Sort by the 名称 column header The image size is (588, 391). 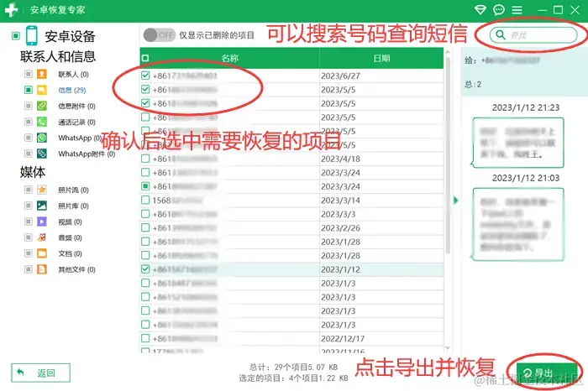pos(229,58)
